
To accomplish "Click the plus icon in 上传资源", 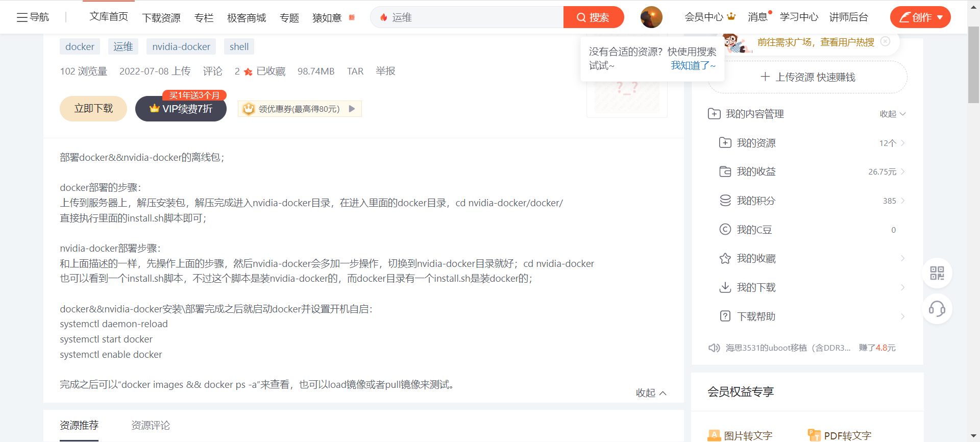I will 765,77.
